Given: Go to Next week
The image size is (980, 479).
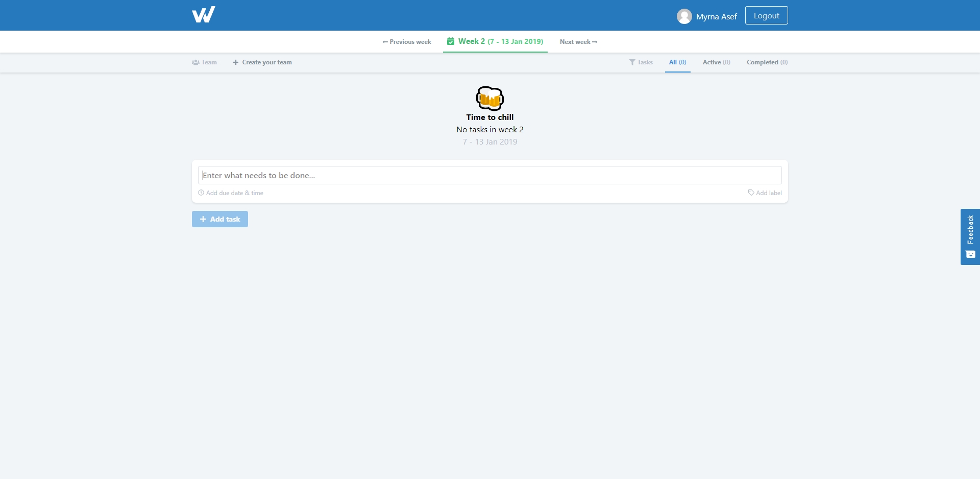Looking at the screenshot, I should coord(578,42).
